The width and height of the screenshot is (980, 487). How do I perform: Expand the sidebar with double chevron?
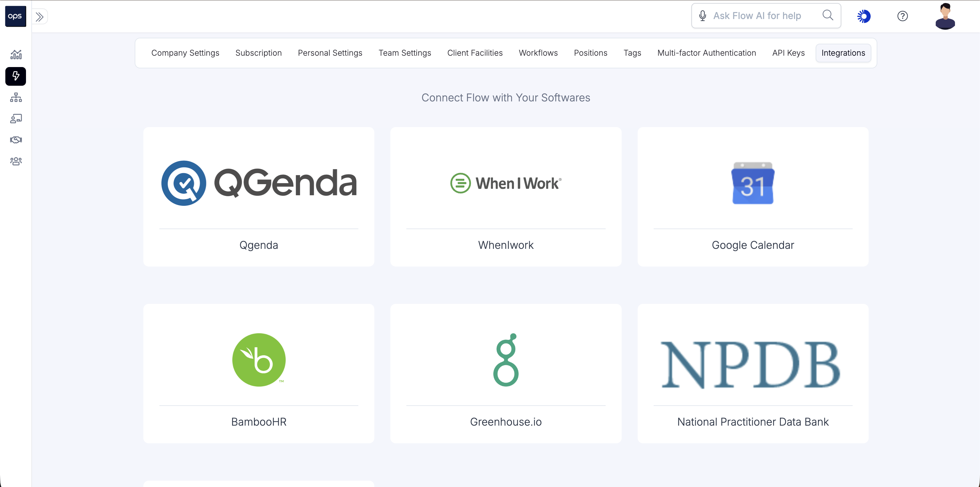(x=40, y=16)
